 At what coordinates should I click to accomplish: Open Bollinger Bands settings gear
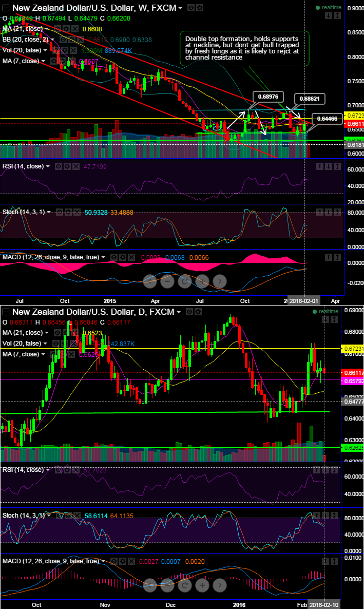tap(71, 40)
